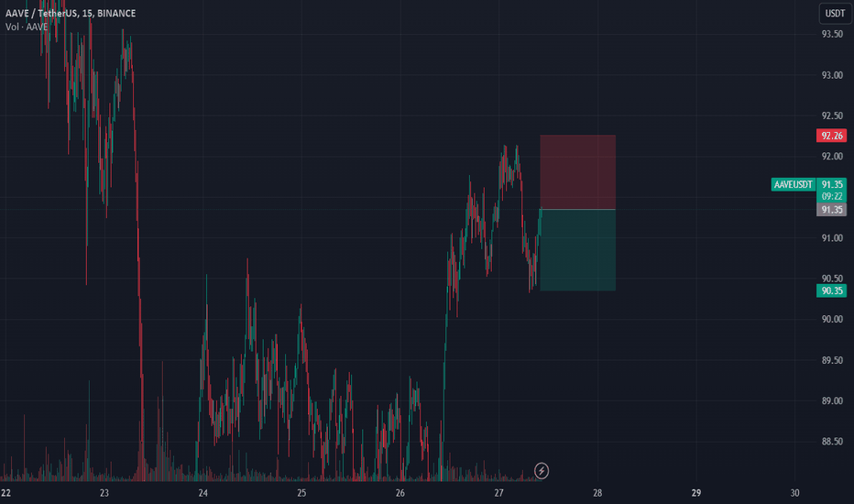Select the Vol · AAVE indicator label
Viewport: 854px width, 504px height.
(x=27, y=27)
